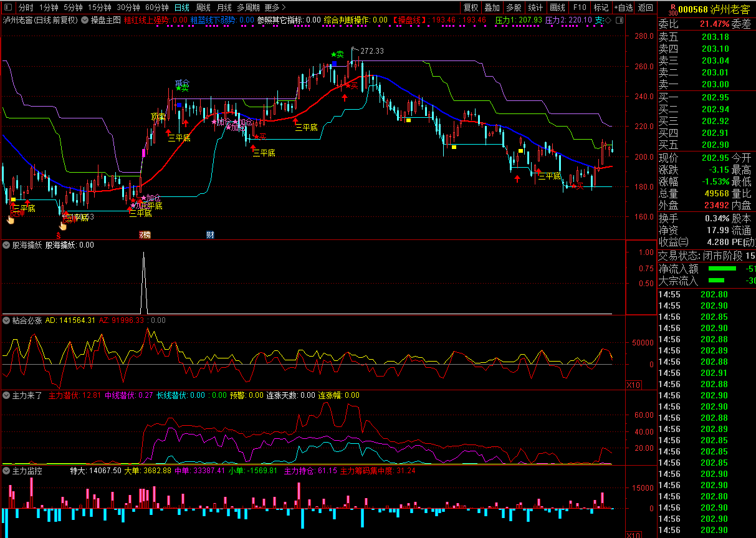
Task: Click the 财 financial info icon
Action: (210, 235)
